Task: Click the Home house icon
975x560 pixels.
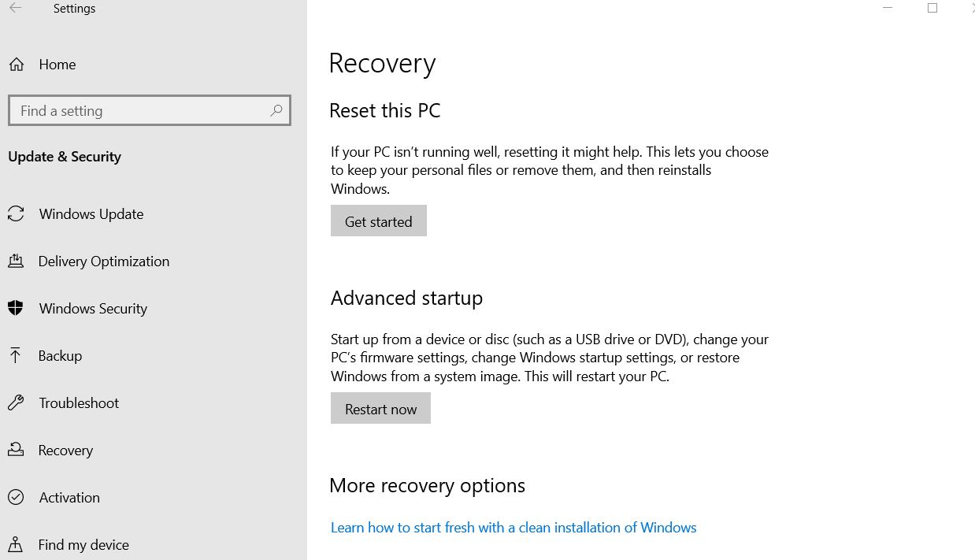Action: click(16, 65)
